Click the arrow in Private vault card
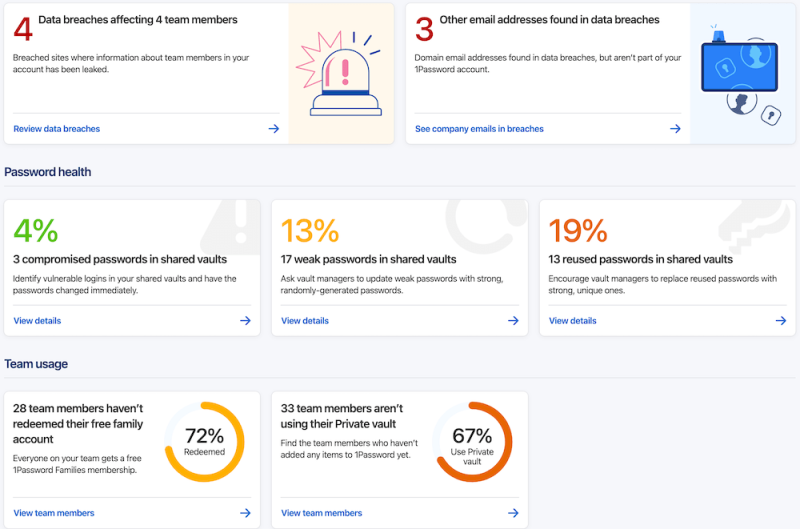 (513, 513)
